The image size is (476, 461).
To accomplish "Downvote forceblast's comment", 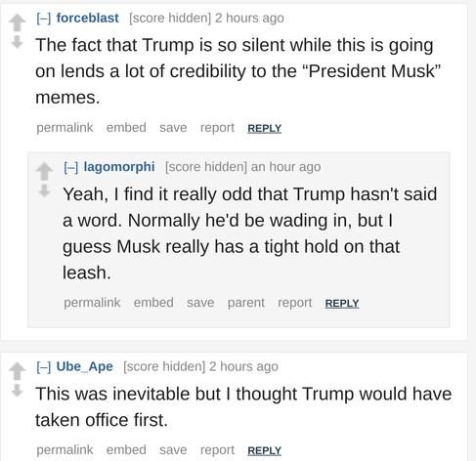I will 17,42.
